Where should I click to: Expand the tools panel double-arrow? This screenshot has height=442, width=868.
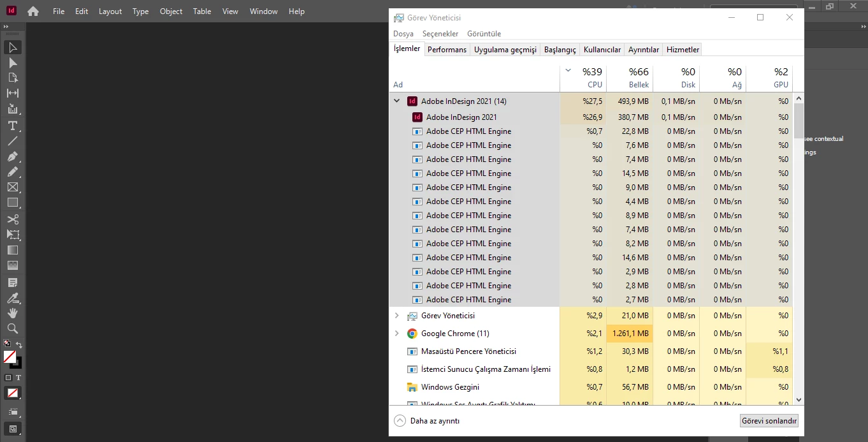[6, 27]
